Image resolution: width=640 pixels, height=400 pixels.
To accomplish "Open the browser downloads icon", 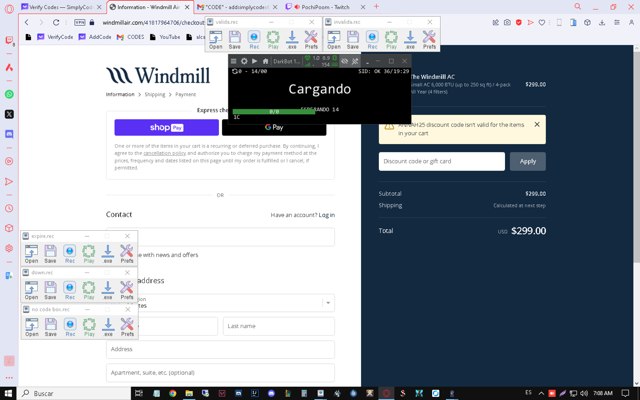I will click(602, 22).
